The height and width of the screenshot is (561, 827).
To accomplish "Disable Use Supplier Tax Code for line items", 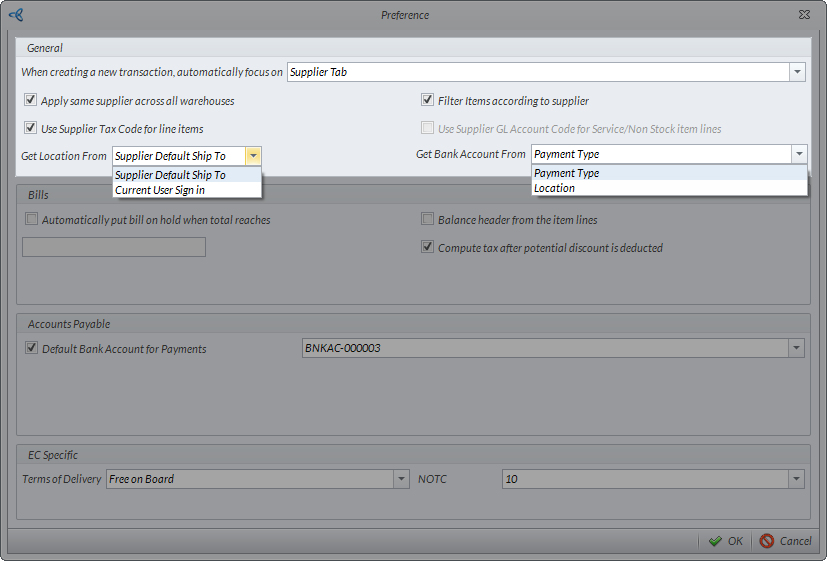I will [x=31, y=128].
